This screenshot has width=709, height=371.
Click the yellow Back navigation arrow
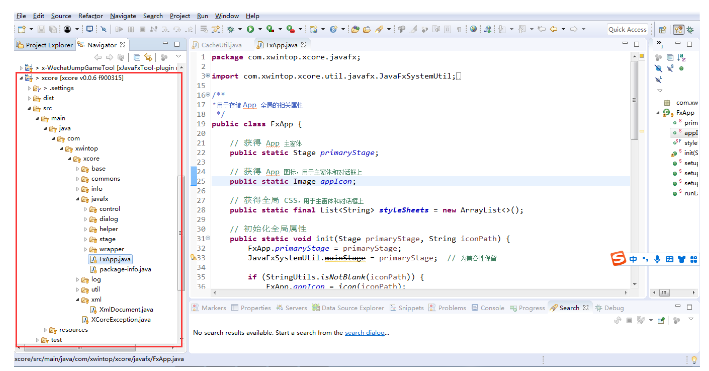point(553,29)
